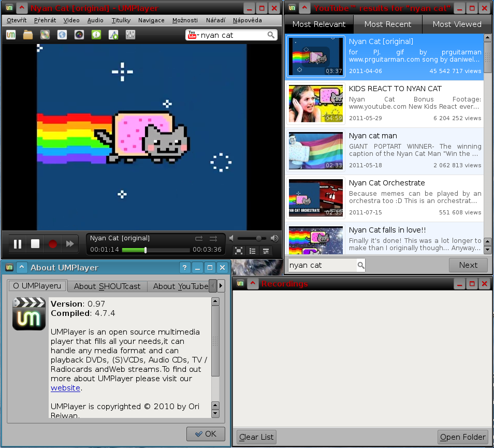The width and height of the screenshot is (494, 448).
Task: Open the Audio menu
Action: click(95, 20)
